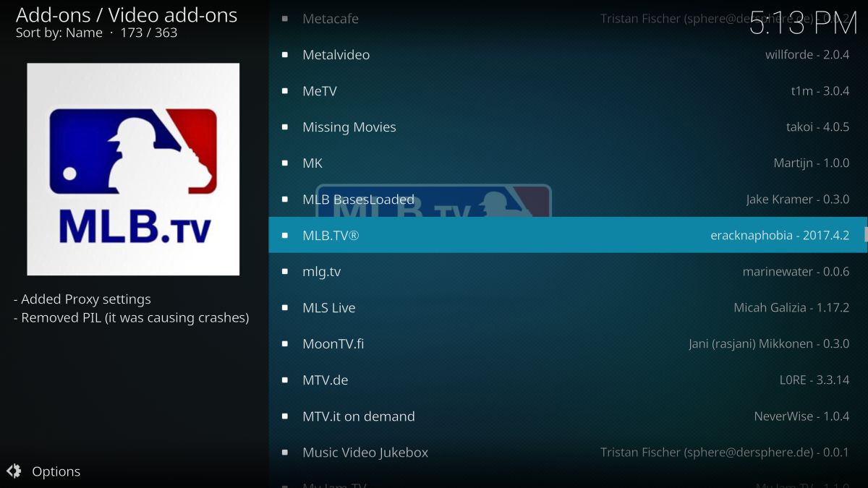Open the MLS Live add-on
The width and height of the screenshot is (868, 488).
[x=568, y=307]
